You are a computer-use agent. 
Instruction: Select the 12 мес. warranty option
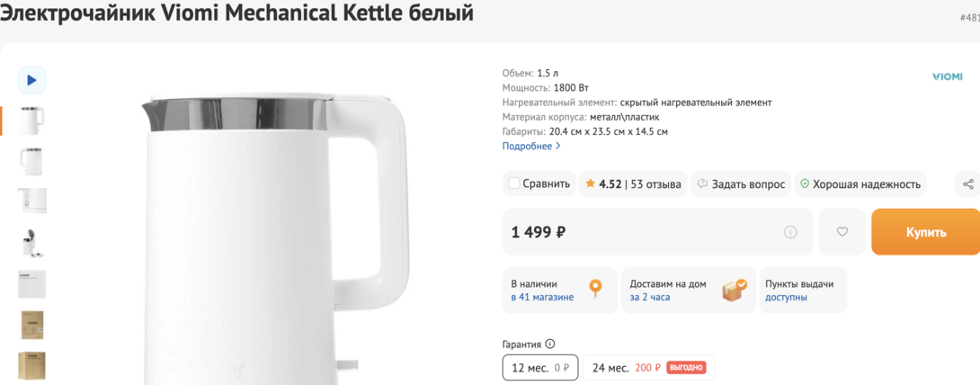(540, 367)
